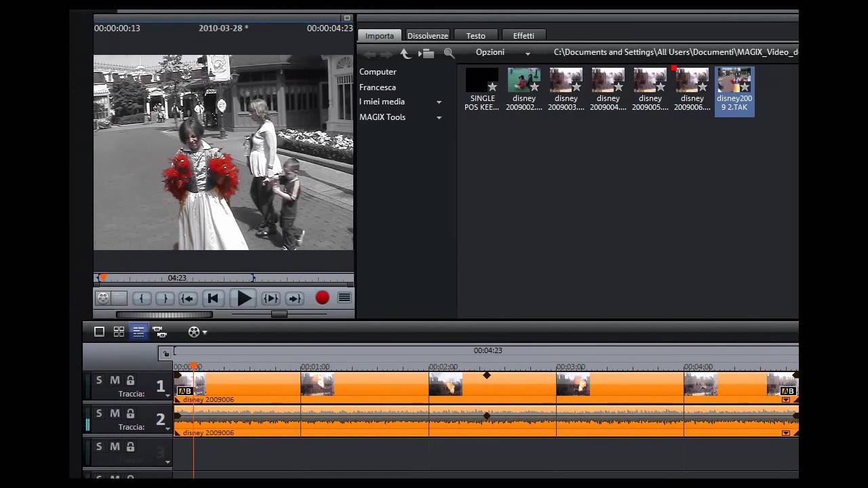Set range end marker with right bracket

coord(165,298)
